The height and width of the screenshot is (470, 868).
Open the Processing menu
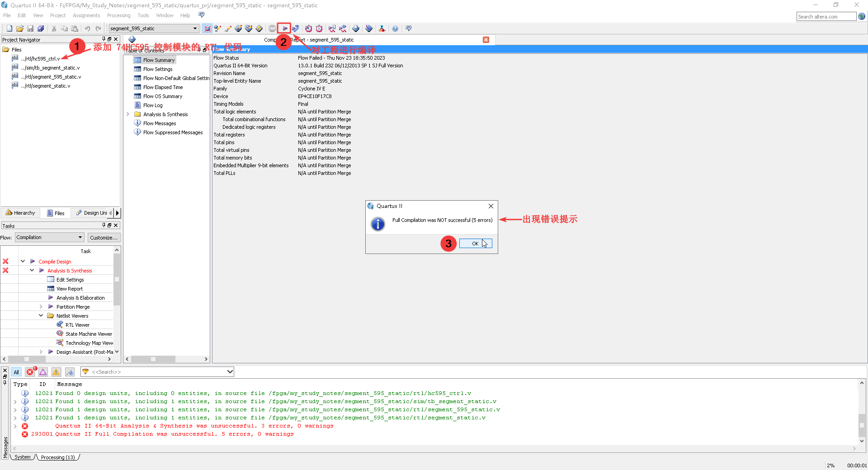[x=118, y=15]
